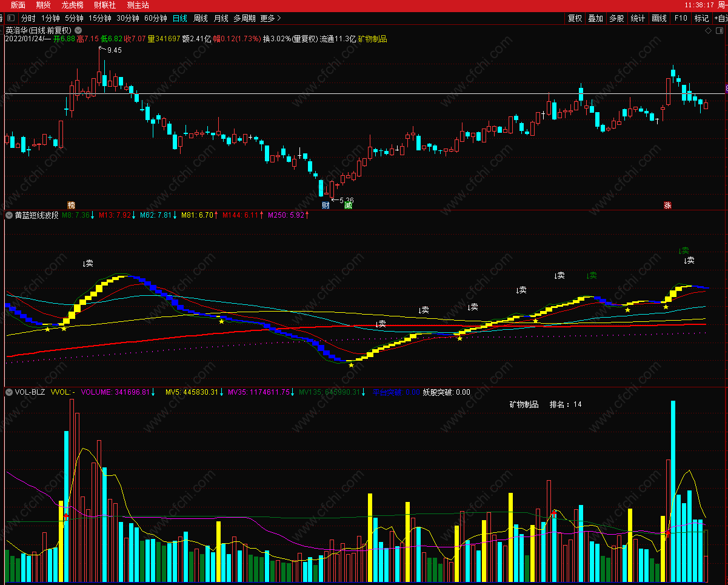Click the MV5: 445830.31 value
Viewport: 728px width, 585px height.
coord(192,392)
